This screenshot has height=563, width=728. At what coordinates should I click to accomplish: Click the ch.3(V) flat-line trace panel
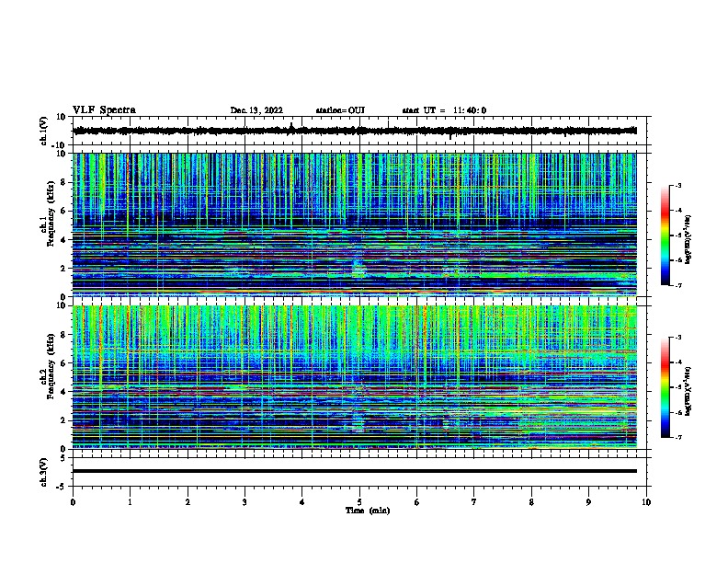tap(361, 472)
